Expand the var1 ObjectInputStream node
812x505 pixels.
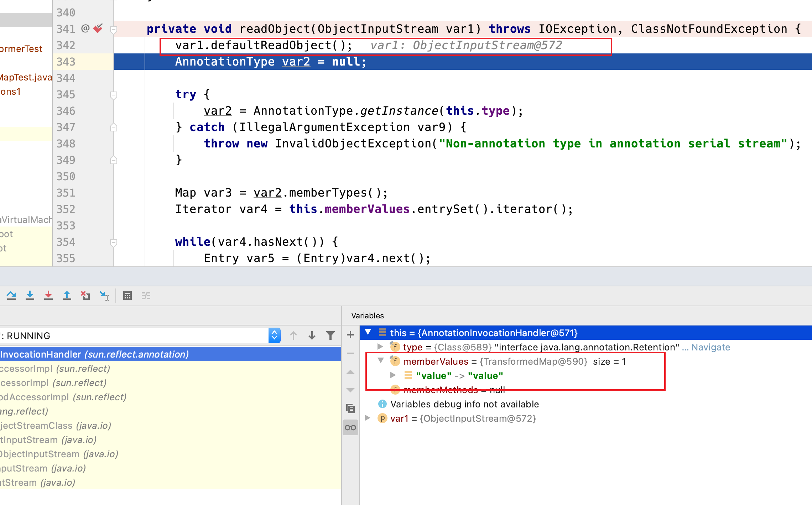click(x=368, y=418)
